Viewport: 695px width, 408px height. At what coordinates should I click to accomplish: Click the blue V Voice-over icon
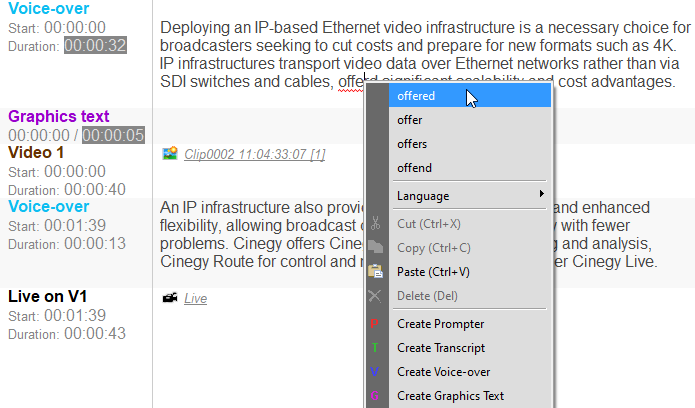[x=375, y=372]
